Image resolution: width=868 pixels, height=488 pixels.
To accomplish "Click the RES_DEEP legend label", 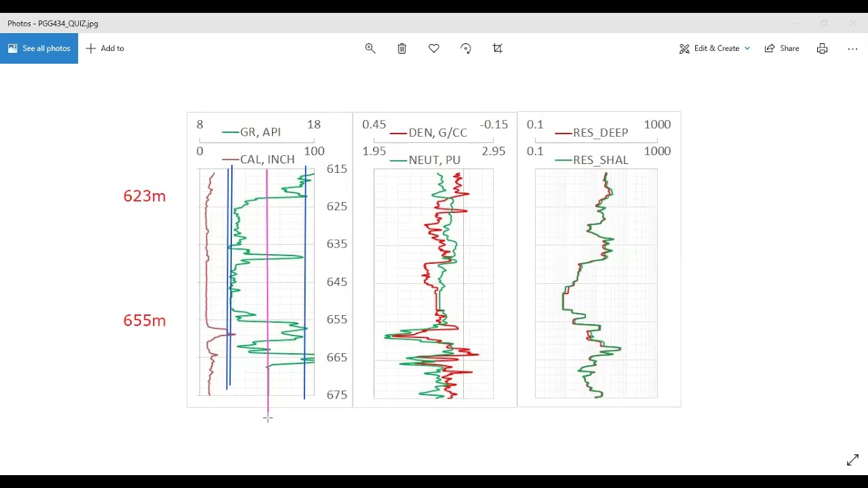I will [x=601, y=133].
